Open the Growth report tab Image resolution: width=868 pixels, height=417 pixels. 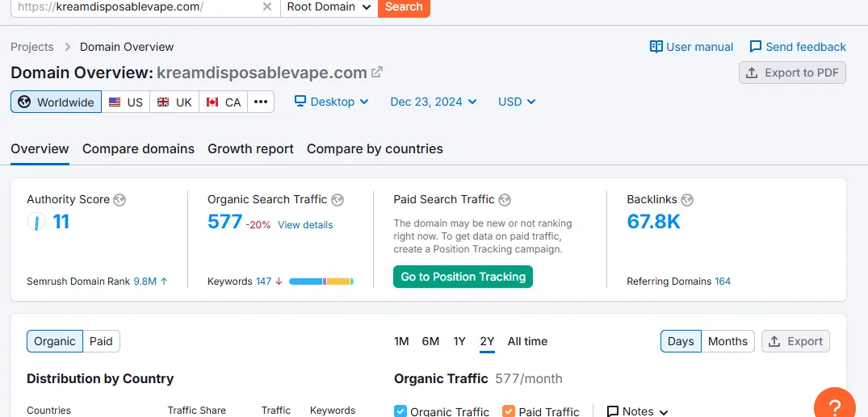coord(250,148)
